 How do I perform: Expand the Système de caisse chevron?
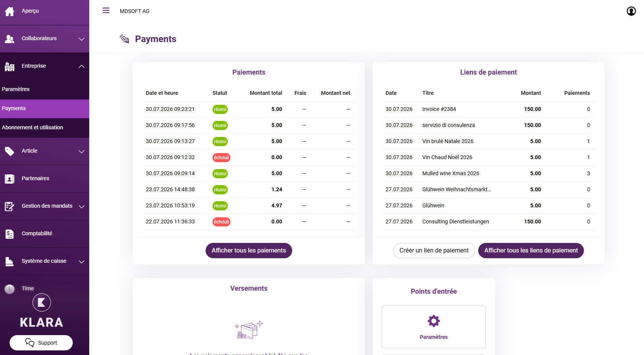click(x=82, y=262)
